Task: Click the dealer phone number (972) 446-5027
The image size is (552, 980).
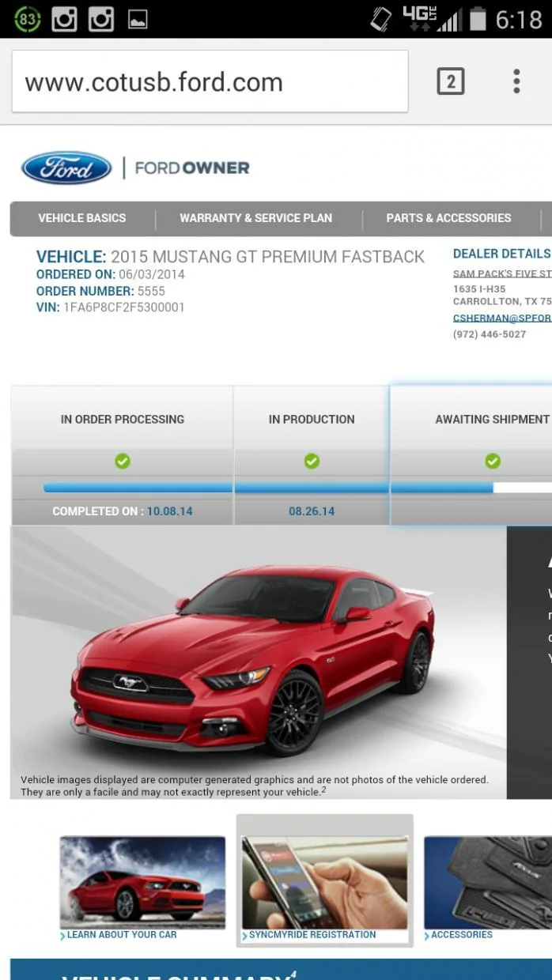Action: point(490,334)
